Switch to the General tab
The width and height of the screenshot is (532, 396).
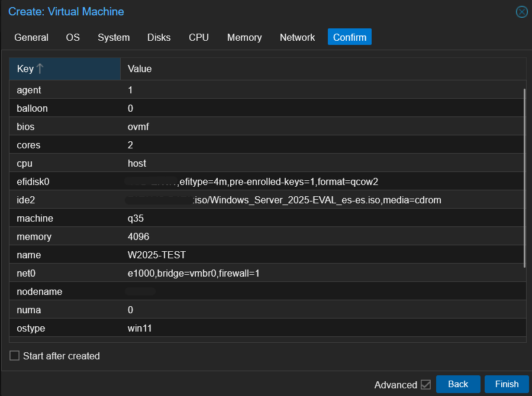coord(31,37)
